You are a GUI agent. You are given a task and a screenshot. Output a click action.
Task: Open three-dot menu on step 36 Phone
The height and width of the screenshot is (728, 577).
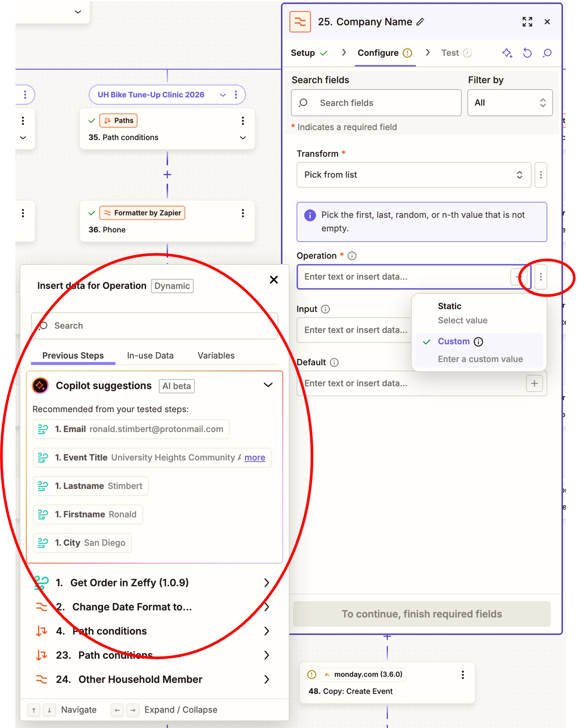(x=243, y=213)
